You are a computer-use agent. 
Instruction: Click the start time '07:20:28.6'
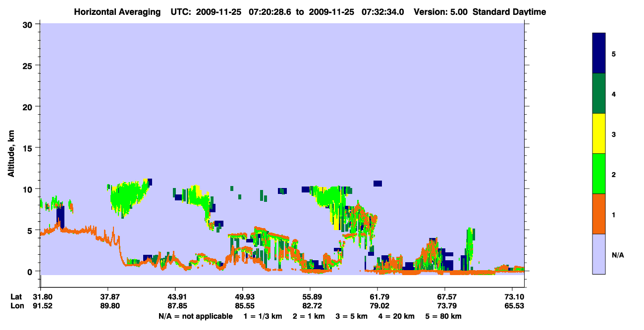tap(271, 12)
